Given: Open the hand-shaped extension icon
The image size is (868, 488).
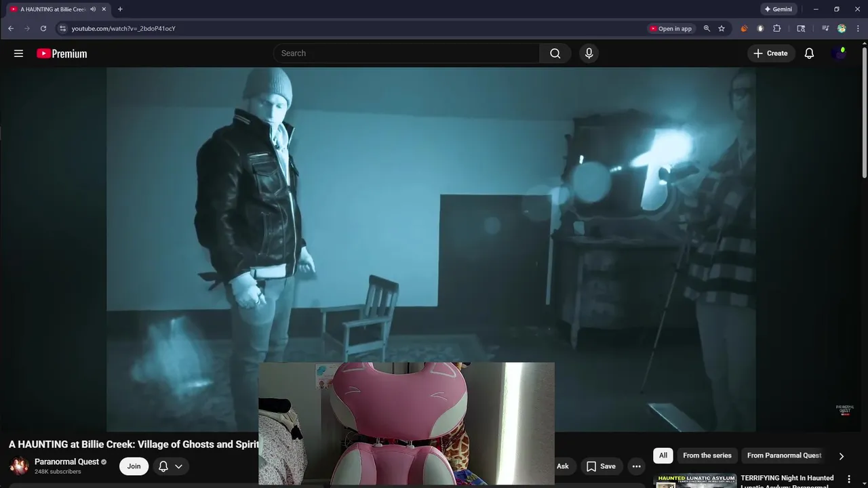Looking at the screenshot, I should click(760, 28).
